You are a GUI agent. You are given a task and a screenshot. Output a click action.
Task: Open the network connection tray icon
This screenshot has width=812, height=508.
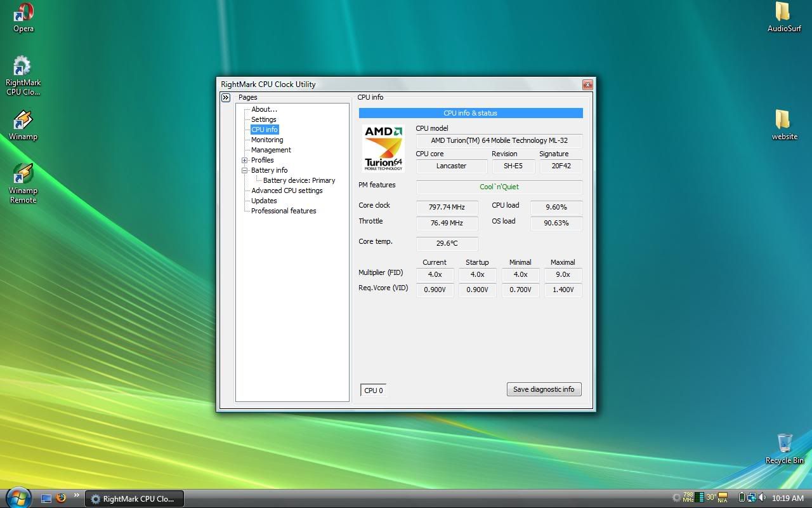[x=752, y=498]
